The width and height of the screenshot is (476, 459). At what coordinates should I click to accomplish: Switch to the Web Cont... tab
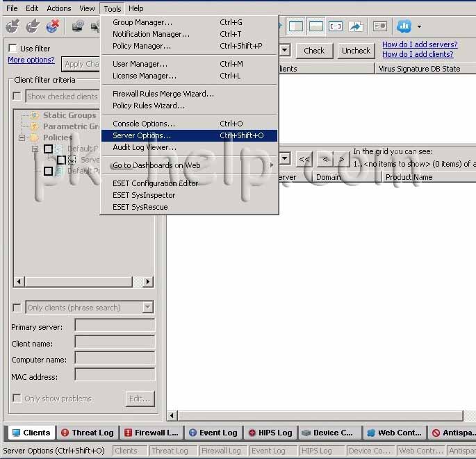tap(395, 433)
